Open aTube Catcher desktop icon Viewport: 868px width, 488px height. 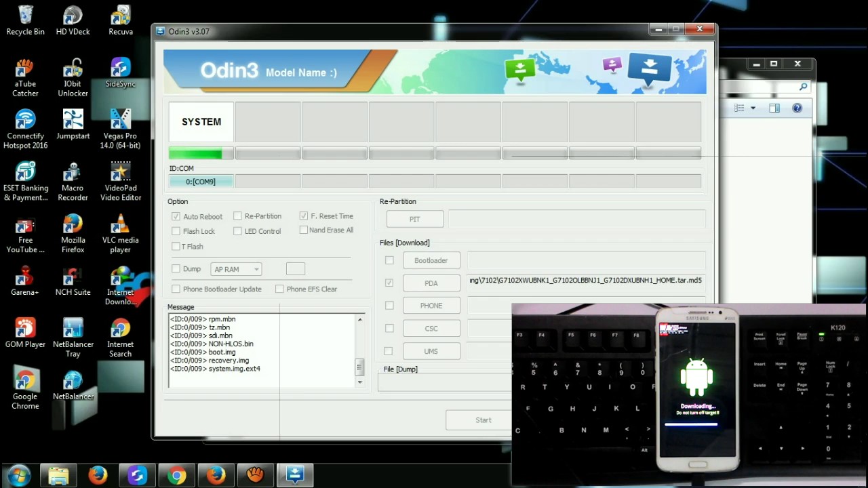(x=25, y=77)
